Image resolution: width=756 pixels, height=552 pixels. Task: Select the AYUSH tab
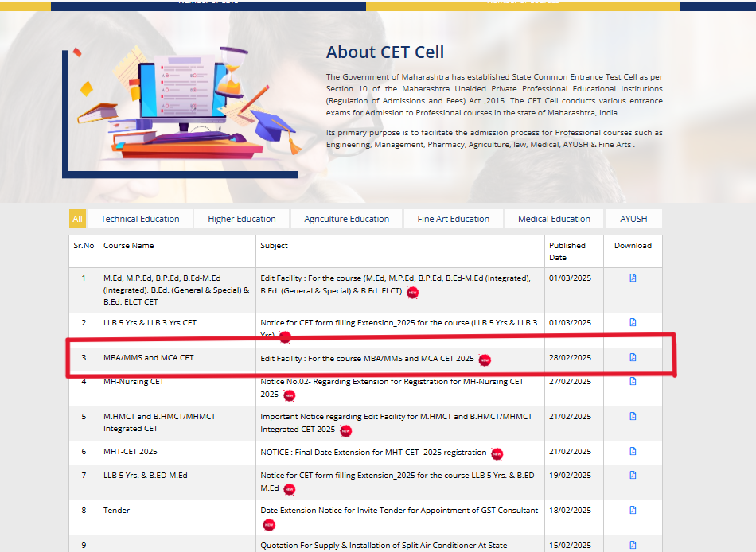coord(633,219)
